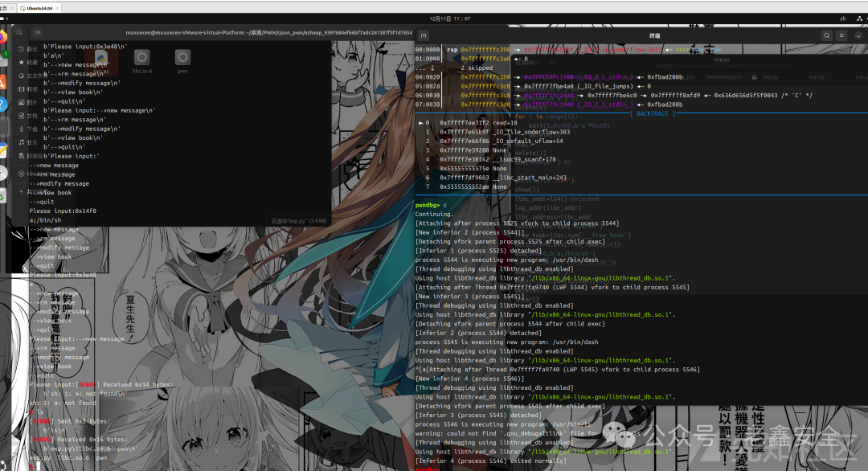The image size is (868, 471).
Task: Switch to the Ubuntu24.04 VM tab
Action: tap(40, 8)
